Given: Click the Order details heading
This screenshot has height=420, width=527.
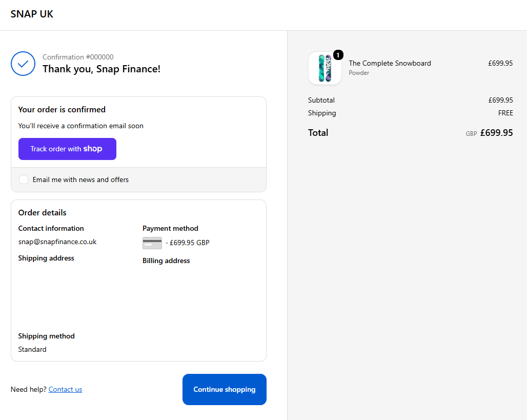Looking at the screenshot, I should pos(43,212).
